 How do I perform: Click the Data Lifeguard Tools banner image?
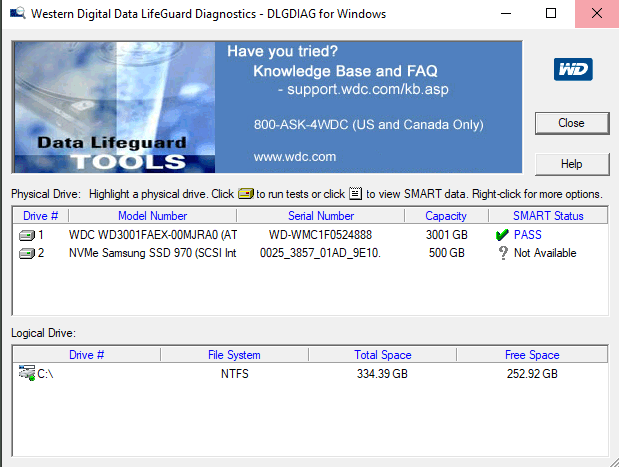(x=114, y=107)
